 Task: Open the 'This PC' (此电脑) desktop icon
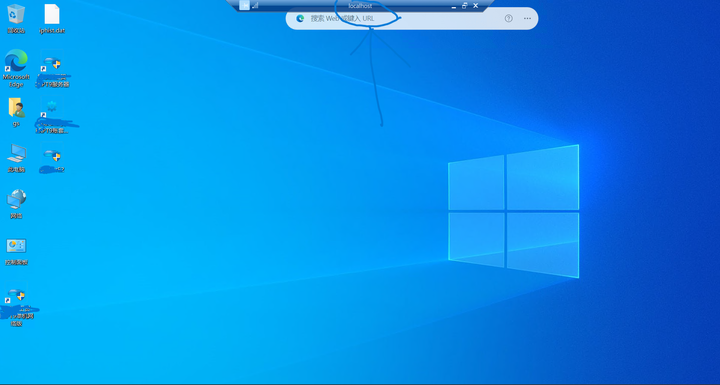17,158
